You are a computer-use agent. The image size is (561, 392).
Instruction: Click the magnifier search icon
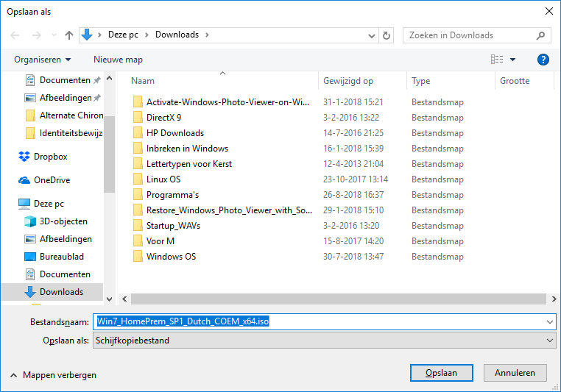click(540, 35)
